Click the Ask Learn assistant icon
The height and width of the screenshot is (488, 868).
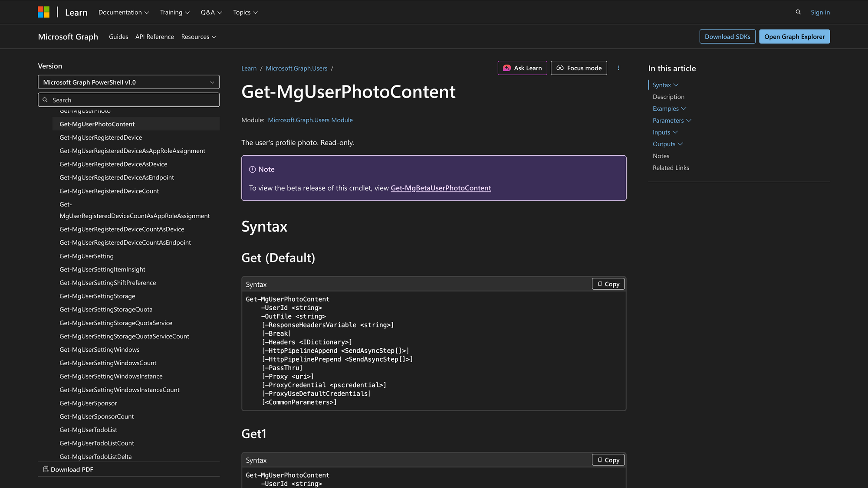506,68
